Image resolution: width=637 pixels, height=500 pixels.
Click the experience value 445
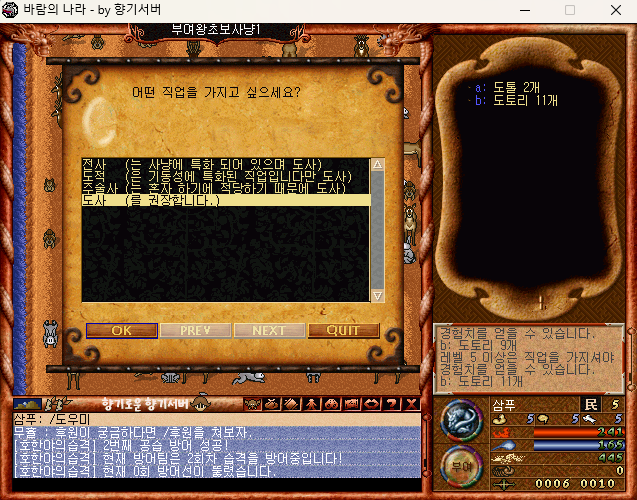[611, 458]
